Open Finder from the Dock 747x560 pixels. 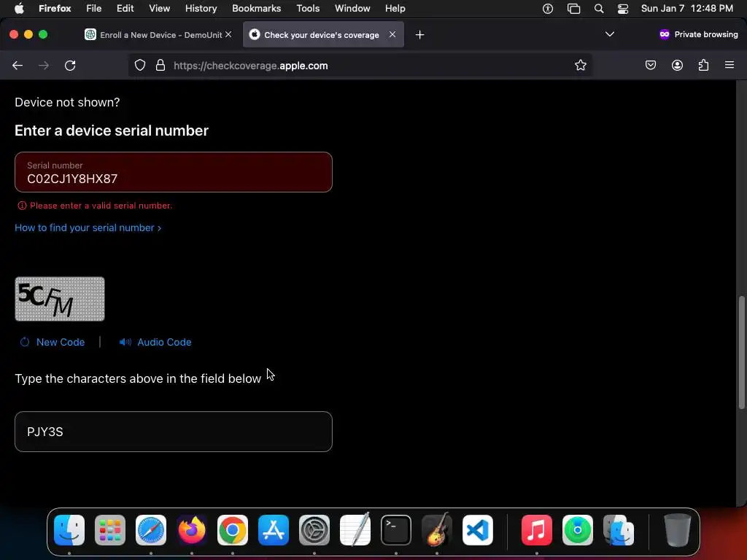tap(69, 530)
